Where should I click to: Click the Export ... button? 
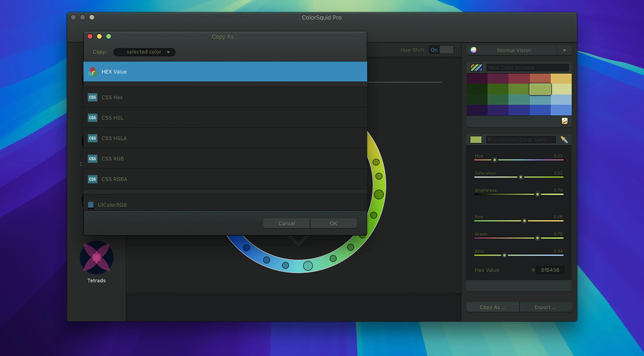545,307
